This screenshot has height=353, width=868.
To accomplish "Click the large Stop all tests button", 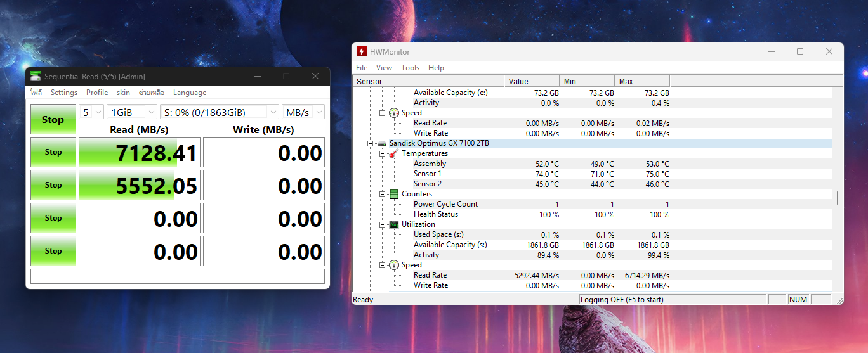I will coord(53,120).
